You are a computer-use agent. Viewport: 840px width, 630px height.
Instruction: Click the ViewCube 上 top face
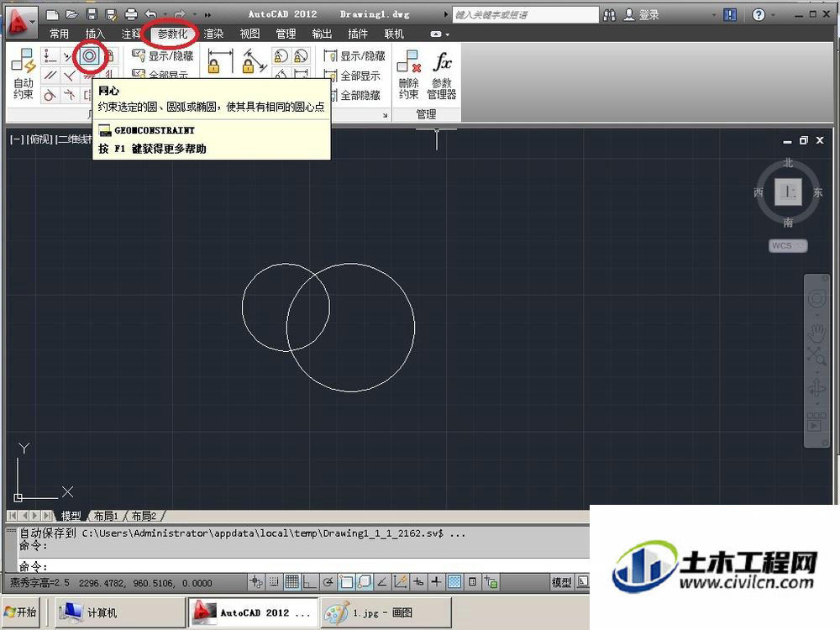[x=788, y=192]
